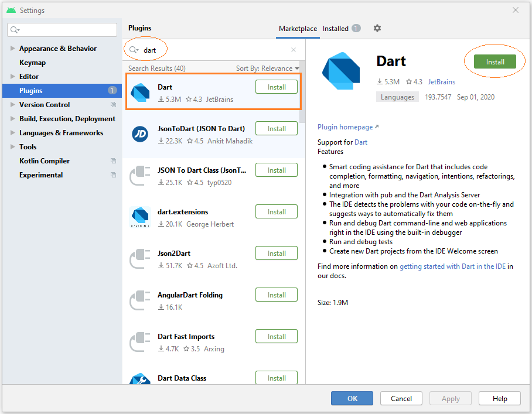Expand the Editor settings node
This screenshot has height=414, width=532.
click(x=12, y=76)
